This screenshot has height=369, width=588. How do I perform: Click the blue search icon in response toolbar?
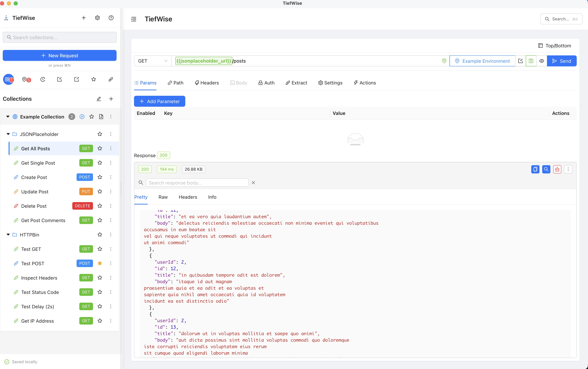tap(546, 169)
